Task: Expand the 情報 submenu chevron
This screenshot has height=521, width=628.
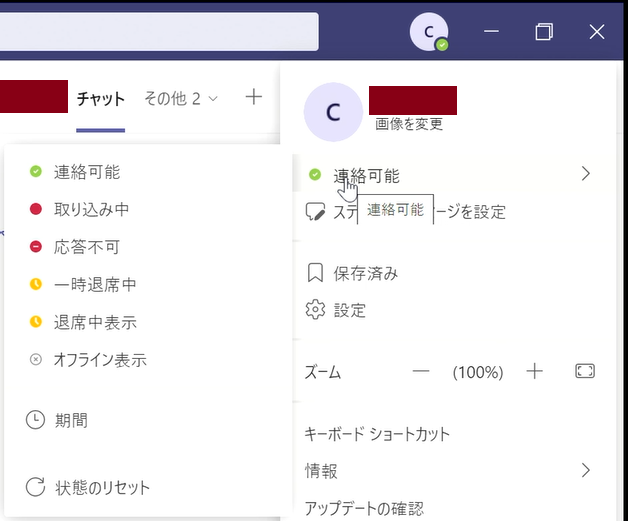Action: point(586,470)
